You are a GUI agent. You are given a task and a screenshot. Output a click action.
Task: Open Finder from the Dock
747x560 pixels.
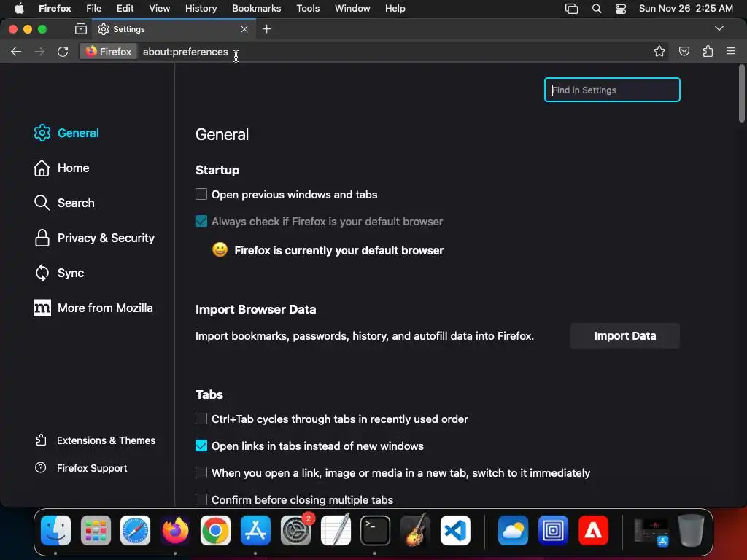pos(55,530)
